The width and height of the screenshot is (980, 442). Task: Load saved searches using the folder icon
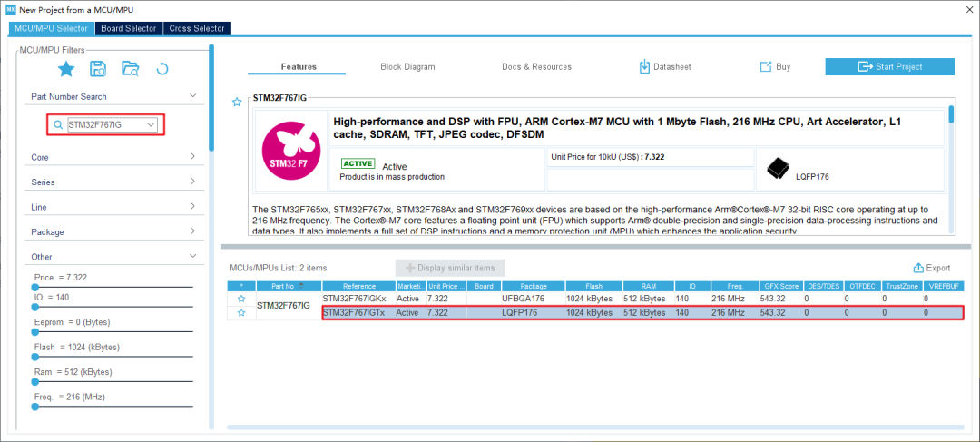point(130,69)
